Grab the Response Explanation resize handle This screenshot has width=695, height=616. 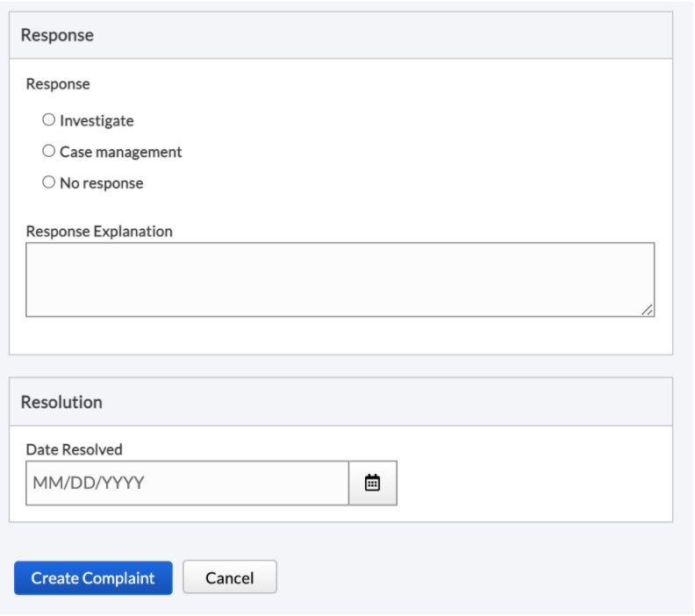[648, 310]
